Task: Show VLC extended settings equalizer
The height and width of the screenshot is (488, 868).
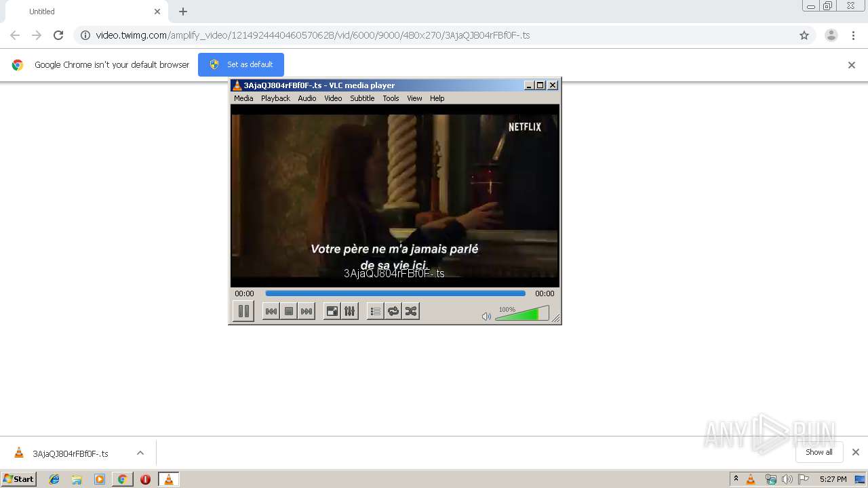Action: point(350,311)
